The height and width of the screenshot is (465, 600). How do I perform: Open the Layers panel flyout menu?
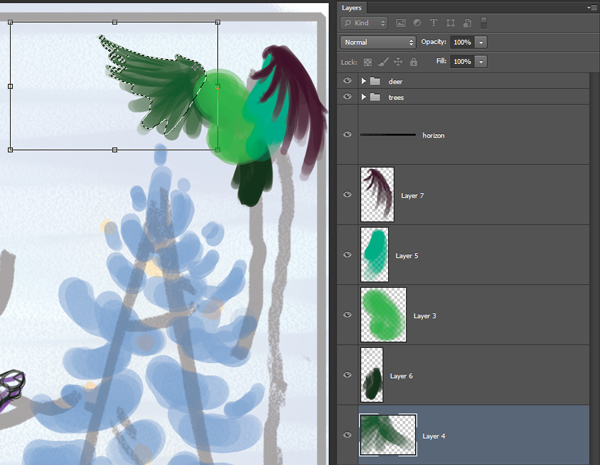(591, 7)
